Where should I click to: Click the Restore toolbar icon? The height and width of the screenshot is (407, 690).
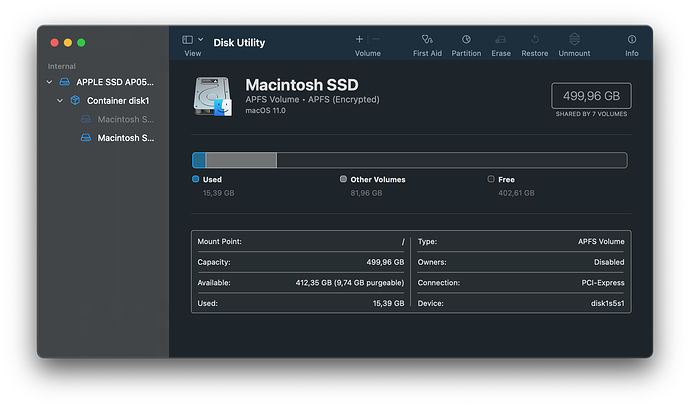click(x=535, y=40)
